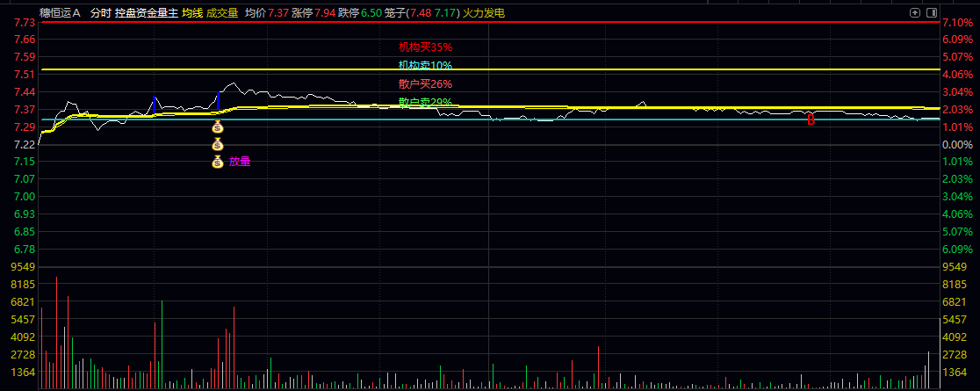The width and height of the screenshot is (980, 391).
Task: Open the 火力发电 sector link
Action: [484, 12]
